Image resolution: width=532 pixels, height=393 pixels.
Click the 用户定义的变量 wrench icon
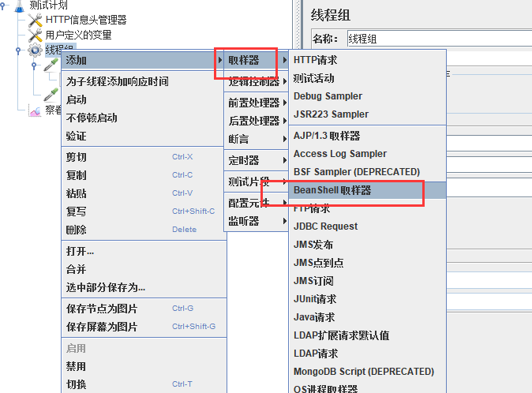pos(35,35)
